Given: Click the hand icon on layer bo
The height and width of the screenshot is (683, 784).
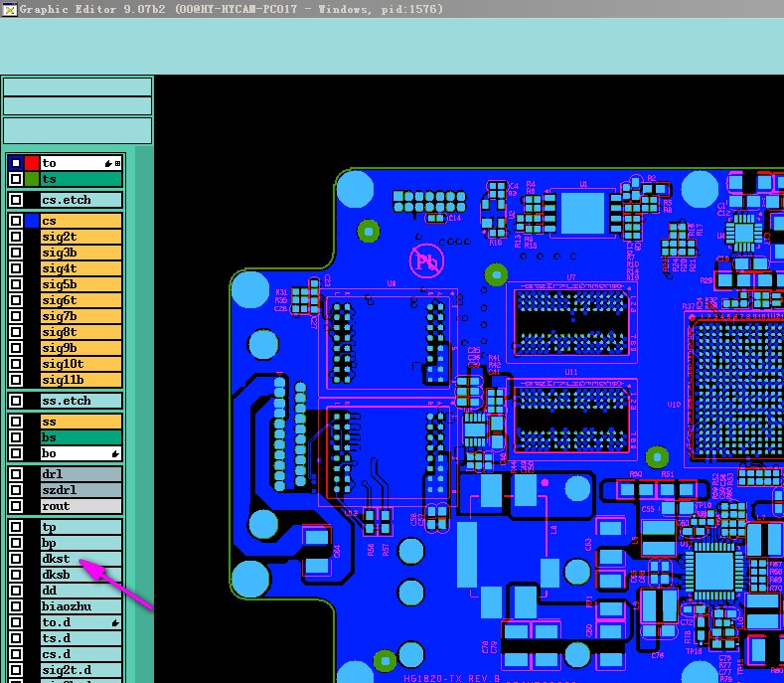Looking at the screenshot, I should (115, 453).
